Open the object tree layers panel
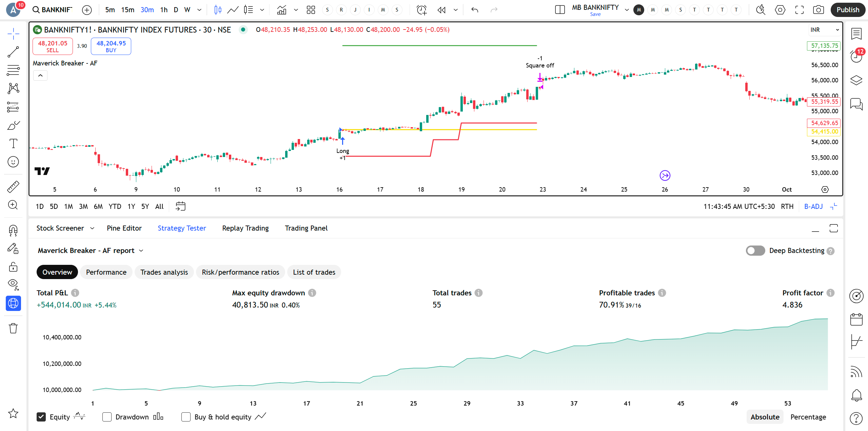This screenshot has width=868, height=431. point(856,80)
